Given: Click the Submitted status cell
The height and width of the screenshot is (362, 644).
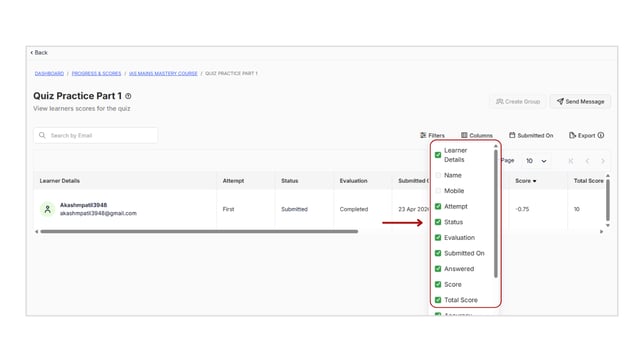Looking at the screenshot, I should pyautogui.click(x=294, y=209).
